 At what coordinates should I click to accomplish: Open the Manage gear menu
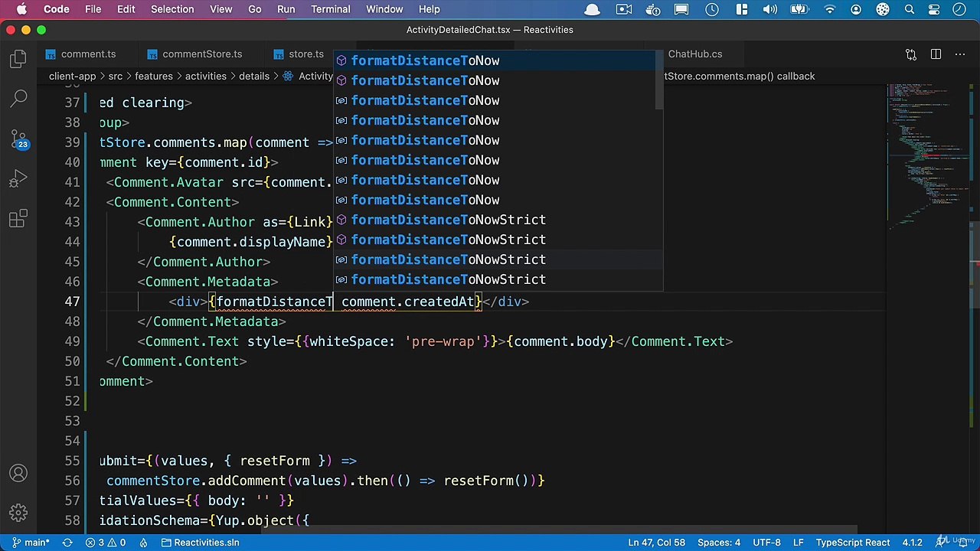coord(18,513)
